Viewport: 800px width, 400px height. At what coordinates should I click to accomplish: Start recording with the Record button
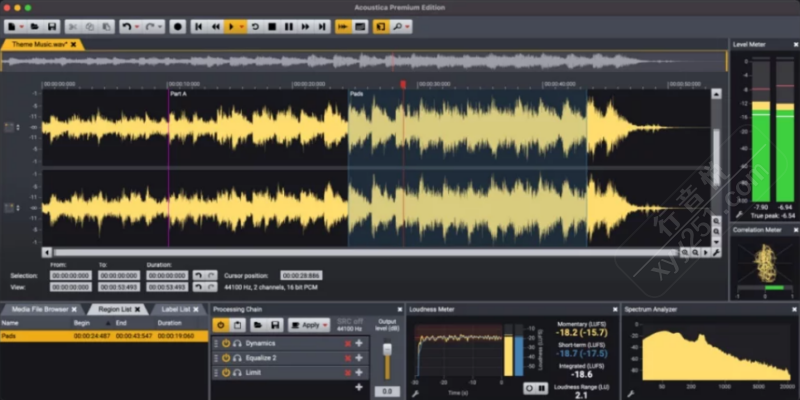pos(178,27)
